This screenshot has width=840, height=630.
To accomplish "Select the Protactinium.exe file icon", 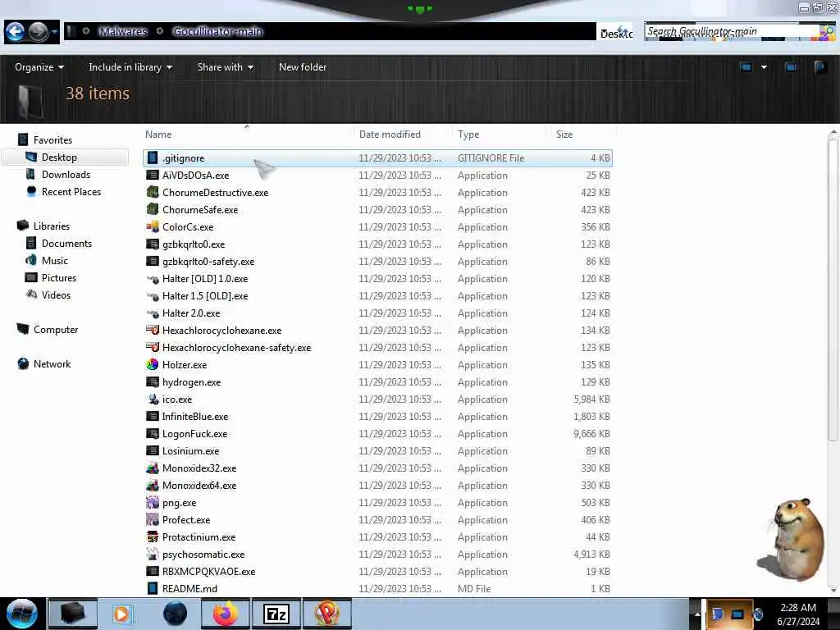I will (153, 536).
